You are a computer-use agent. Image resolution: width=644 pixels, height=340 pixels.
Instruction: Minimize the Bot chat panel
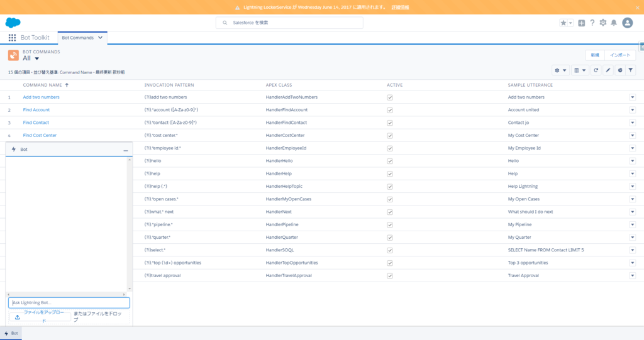(x=126, y=150)
